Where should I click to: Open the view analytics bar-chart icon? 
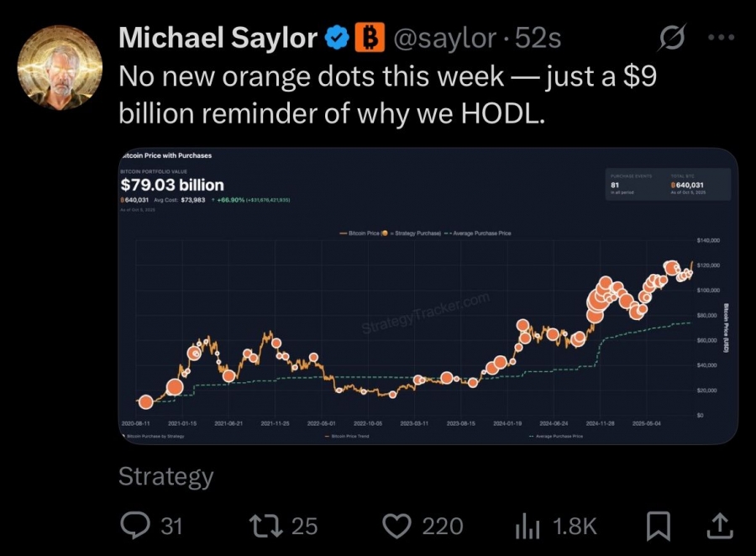click(x=527, y=526)
